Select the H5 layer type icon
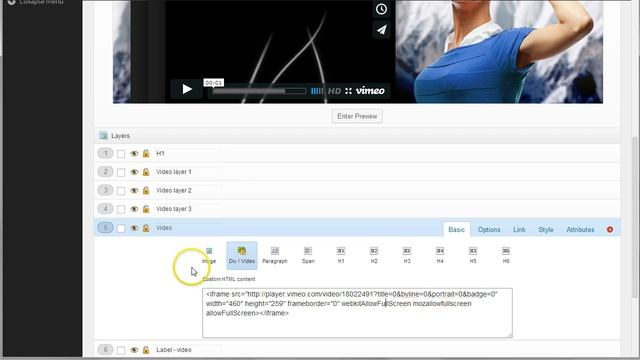The image size is (640, 360). coord(473,255)
